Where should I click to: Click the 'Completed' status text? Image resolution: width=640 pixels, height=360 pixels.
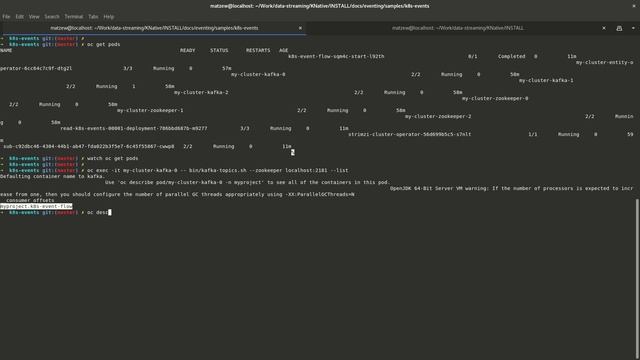[511, 56]
